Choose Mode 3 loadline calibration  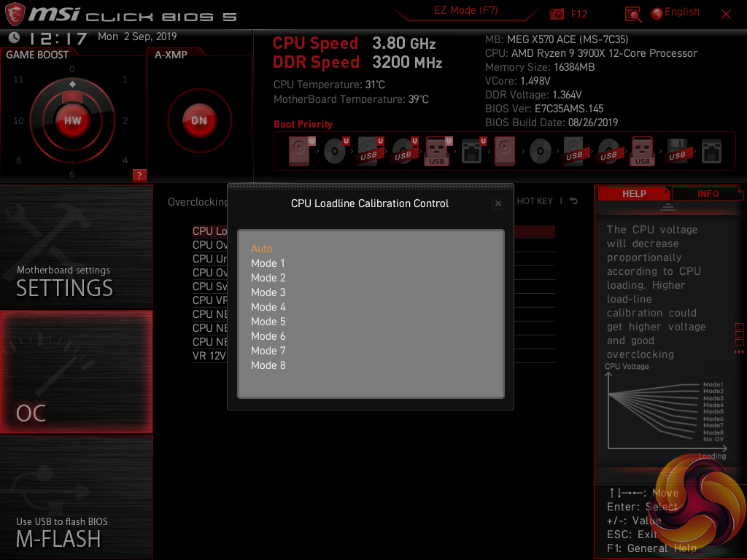[x=268, y=292]
